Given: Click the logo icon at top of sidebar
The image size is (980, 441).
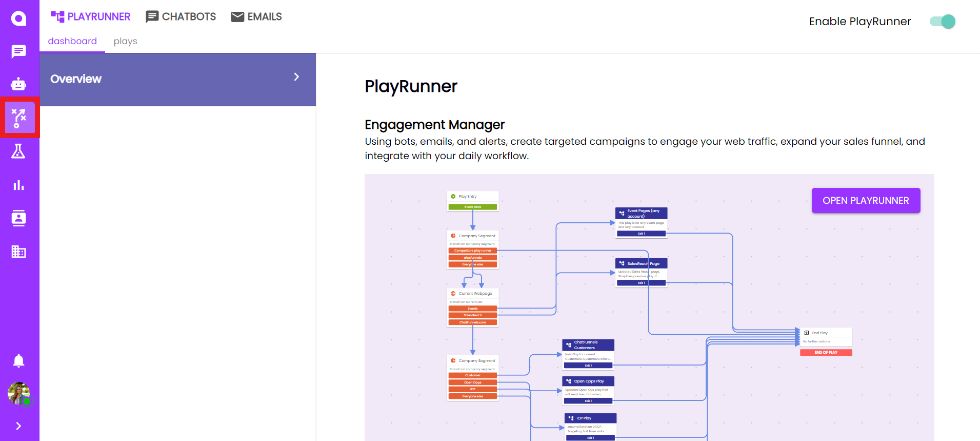Looking at the screenshot, I should [19, 19].
